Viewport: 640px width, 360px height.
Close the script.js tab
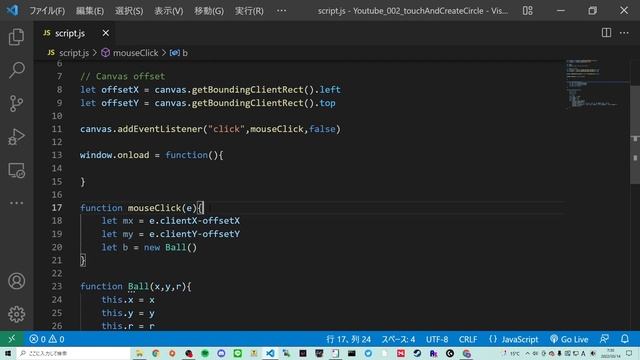(x=106, y=33)
